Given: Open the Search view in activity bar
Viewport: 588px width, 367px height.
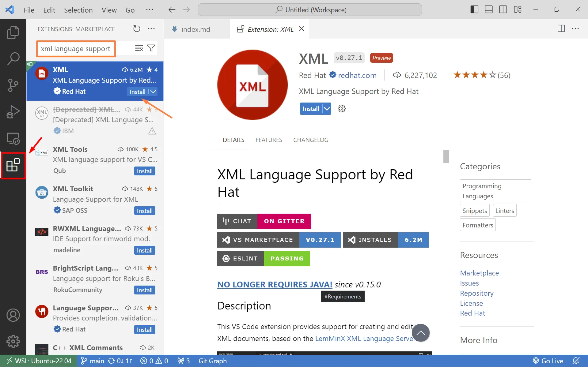Looking at the screenshot, I should (x=13, y=59).
